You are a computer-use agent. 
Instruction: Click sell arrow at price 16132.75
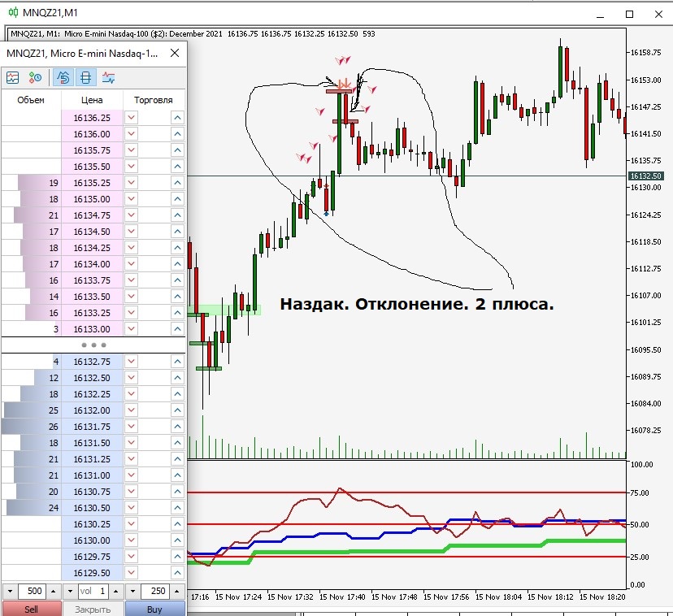(132, 362)
